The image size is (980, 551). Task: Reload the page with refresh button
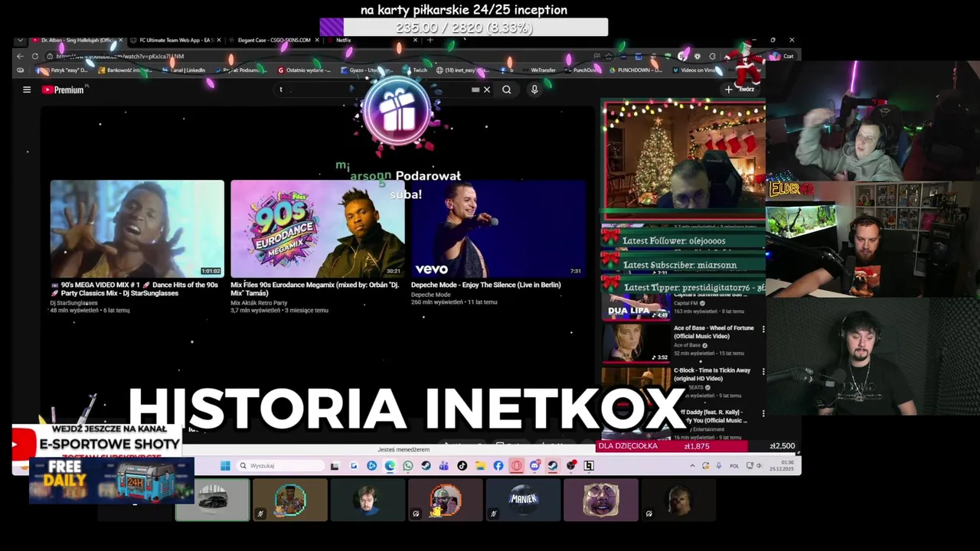[x=34, y=56]
